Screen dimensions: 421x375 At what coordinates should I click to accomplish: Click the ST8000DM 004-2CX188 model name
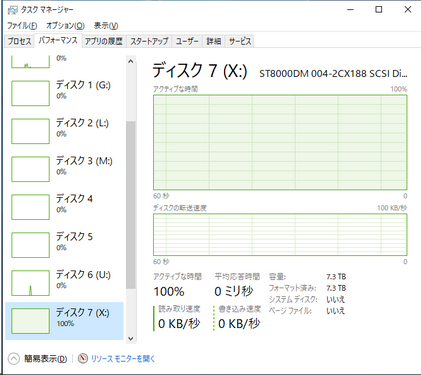click(333, 73)
